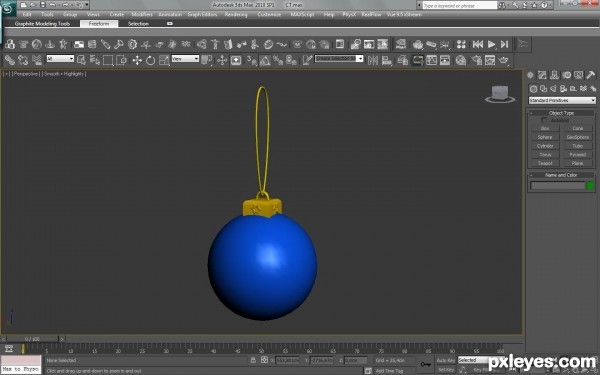The height and width of the screenshot is (375, 600).
Task: Click the time slider 0/100 handle
Action: point(32,339)
